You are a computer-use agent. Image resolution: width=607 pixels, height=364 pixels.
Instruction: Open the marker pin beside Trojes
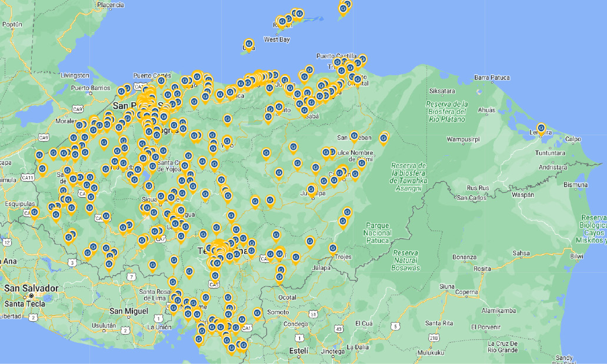[x=333, y=248]
